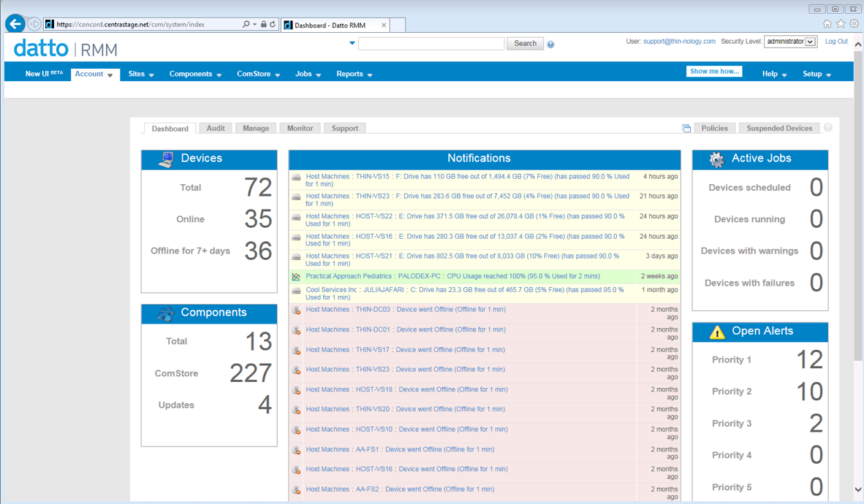Click offline icon for HOST-VS18 alert
Image resolution: width=864 pixels, height=504 pixels.
pos(296,391)
